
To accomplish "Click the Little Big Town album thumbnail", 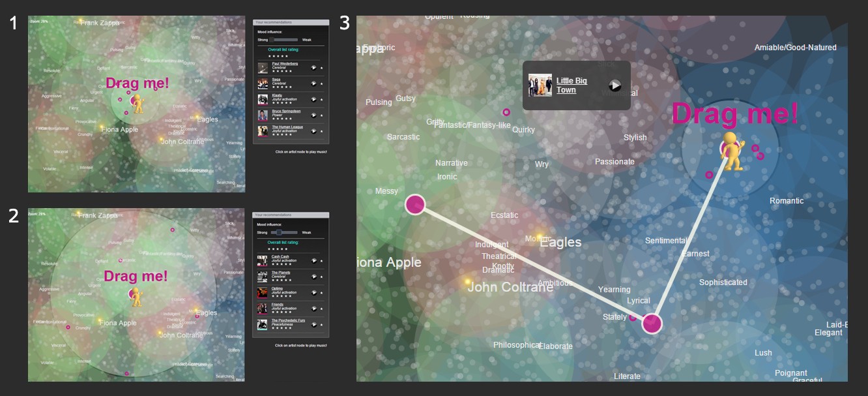I will (540, 85).
